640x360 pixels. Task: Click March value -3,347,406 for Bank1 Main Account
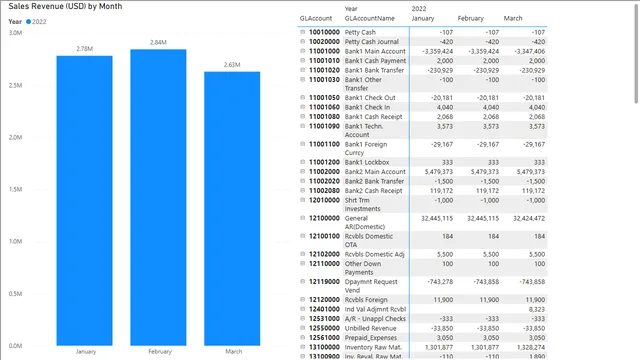(529, 51)
